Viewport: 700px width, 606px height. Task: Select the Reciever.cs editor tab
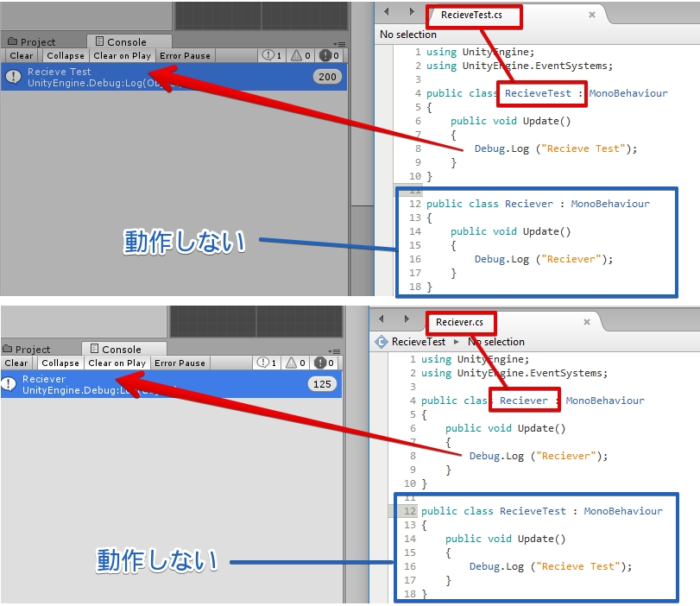[460, 323]
